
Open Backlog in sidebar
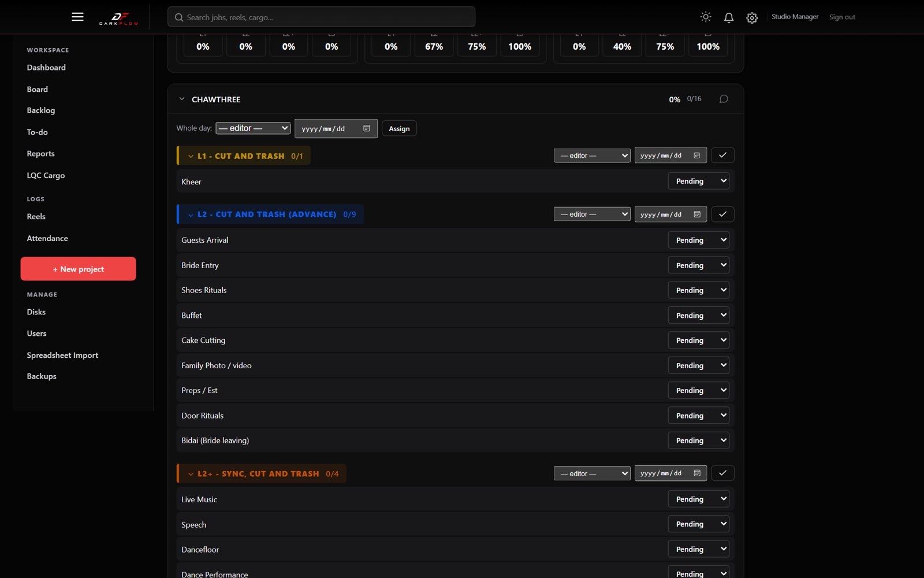click(40, 110)
